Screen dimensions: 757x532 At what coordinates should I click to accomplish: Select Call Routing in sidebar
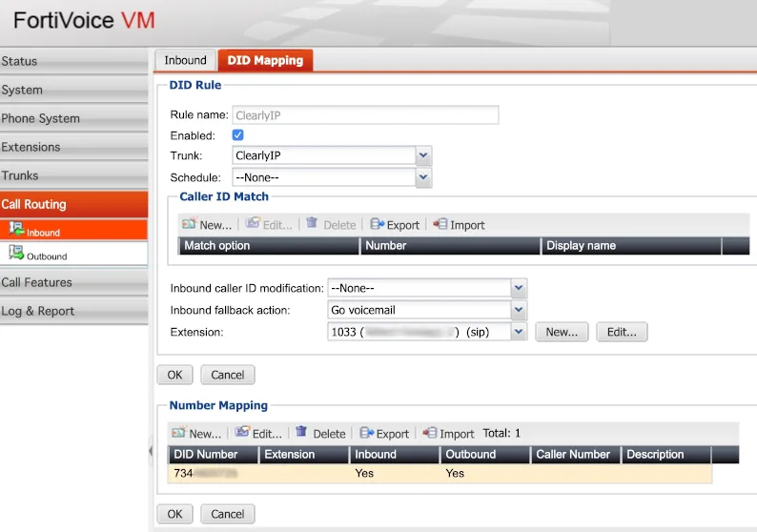click(73, 204)
